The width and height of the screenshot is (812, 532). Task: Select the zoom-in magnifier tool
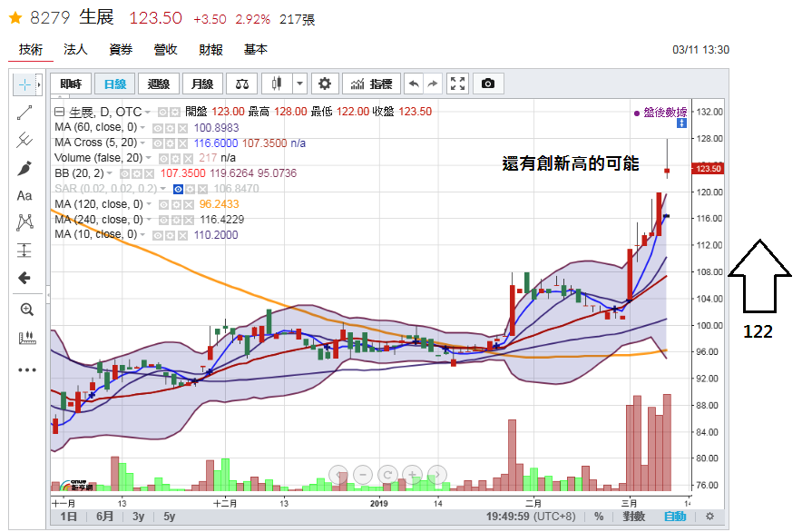pos(26,310)
